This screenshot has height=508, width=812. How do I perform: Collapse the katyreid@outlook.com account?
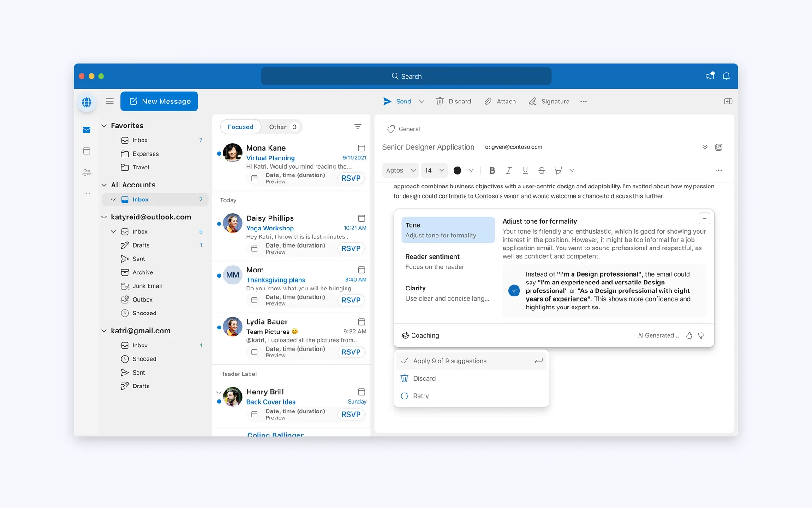tap(104, 217)
